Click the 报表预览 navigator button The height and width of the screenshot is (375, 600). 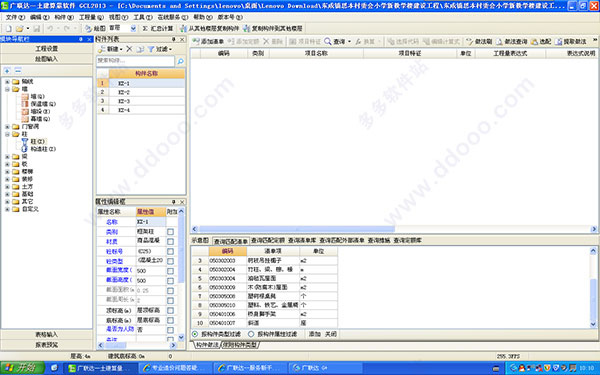(47, 345)
